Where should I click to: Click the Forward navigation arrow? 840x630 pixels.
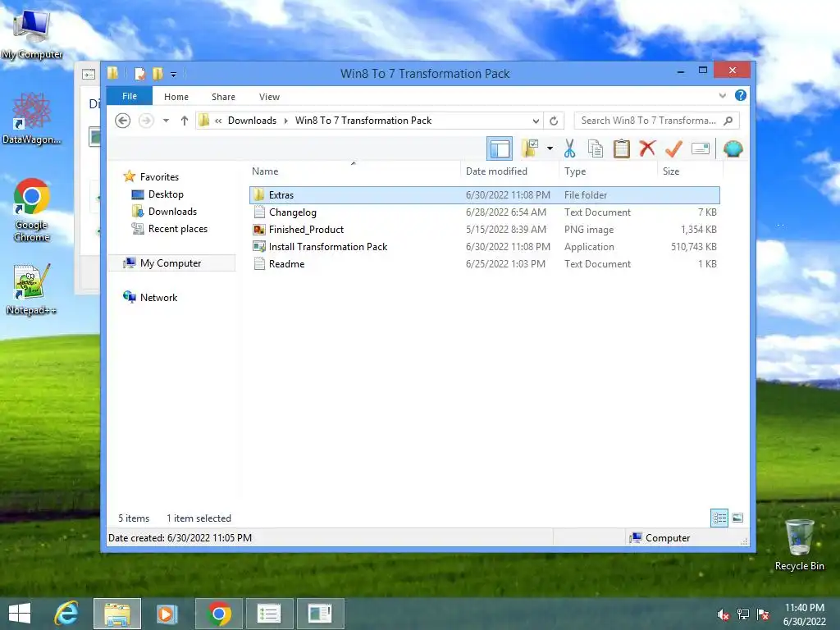(x=146, y=121)
